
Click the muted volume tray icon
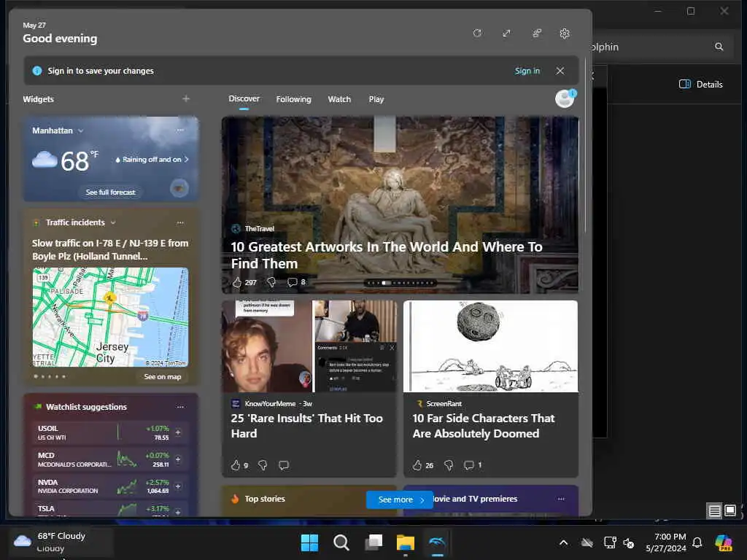click(x=629, y=542)
